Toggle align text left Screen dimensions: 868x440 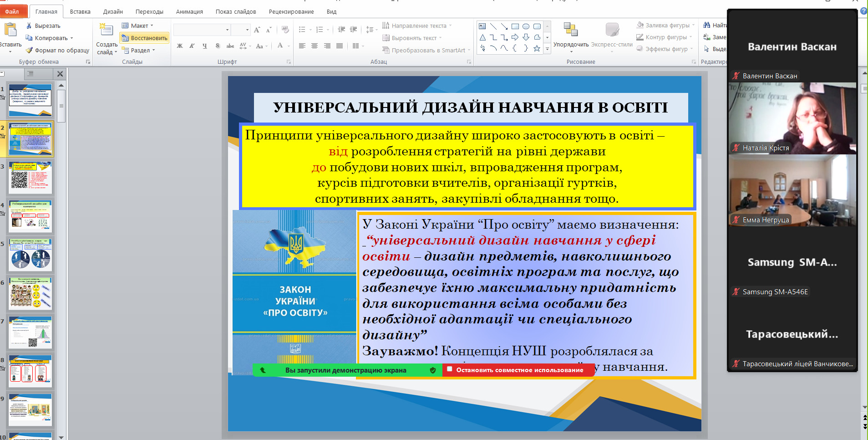click(x=302, y=46)
